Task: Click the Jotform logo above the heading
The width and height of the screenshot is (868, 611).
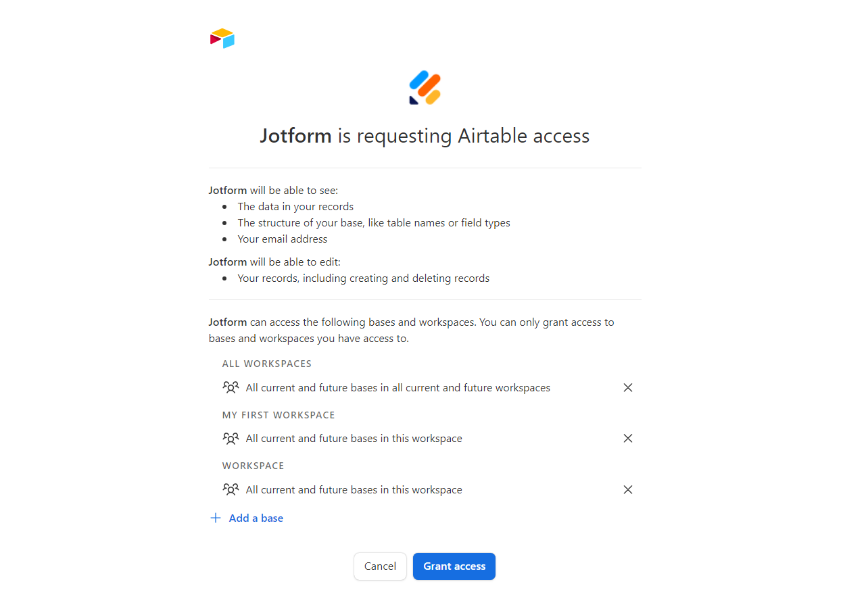Action: click(425, 88)
